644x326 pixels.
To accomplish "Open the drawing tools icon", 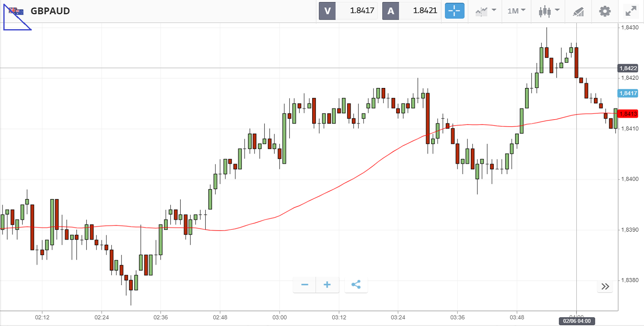I will (x=578, y=11).
